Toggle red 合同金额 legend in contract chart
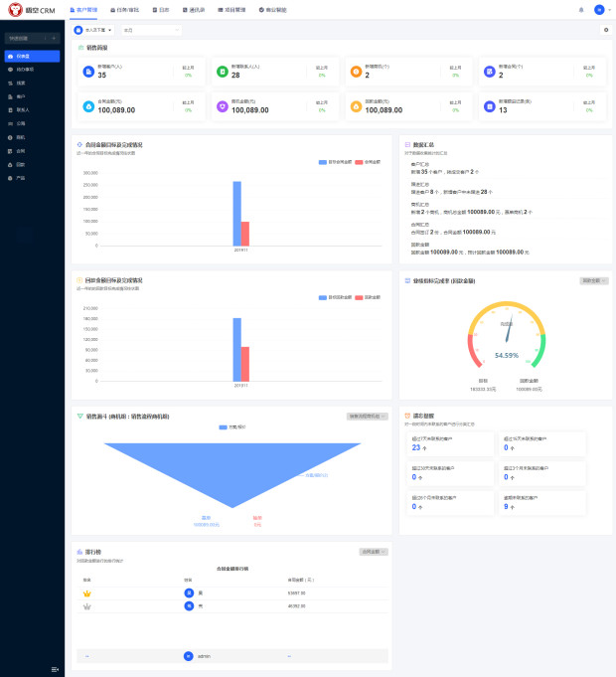616x677 pixels. (x=368, y=161)
